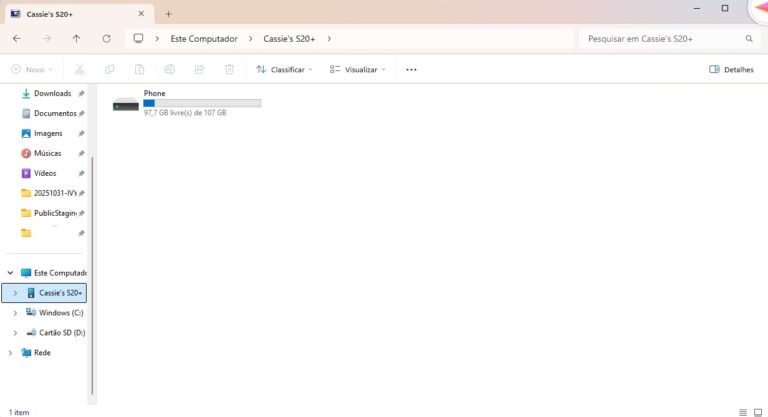This screenshot has height=417, width=768.
Task: Click the computer icon in the address bar
Action: click(x=139, y=38)
